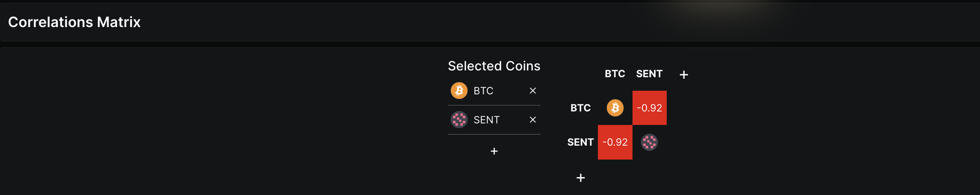Click the Bitcoin icon in the matrix diagonal
The image size is (980, 195).
tap(615, 108)
